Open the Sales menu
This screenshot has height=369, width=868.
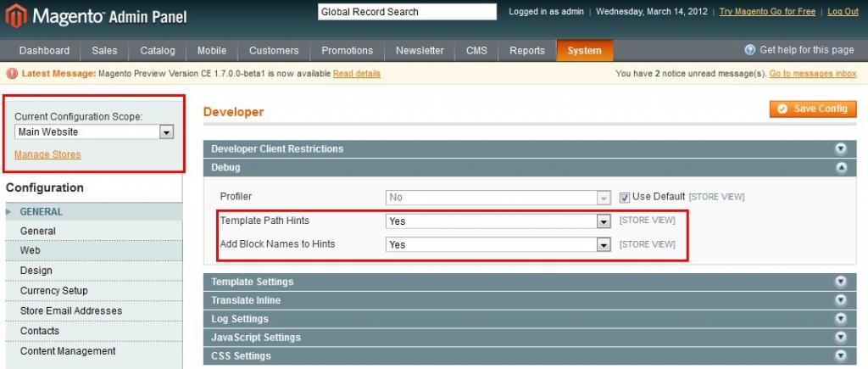[x=104, y=50]
